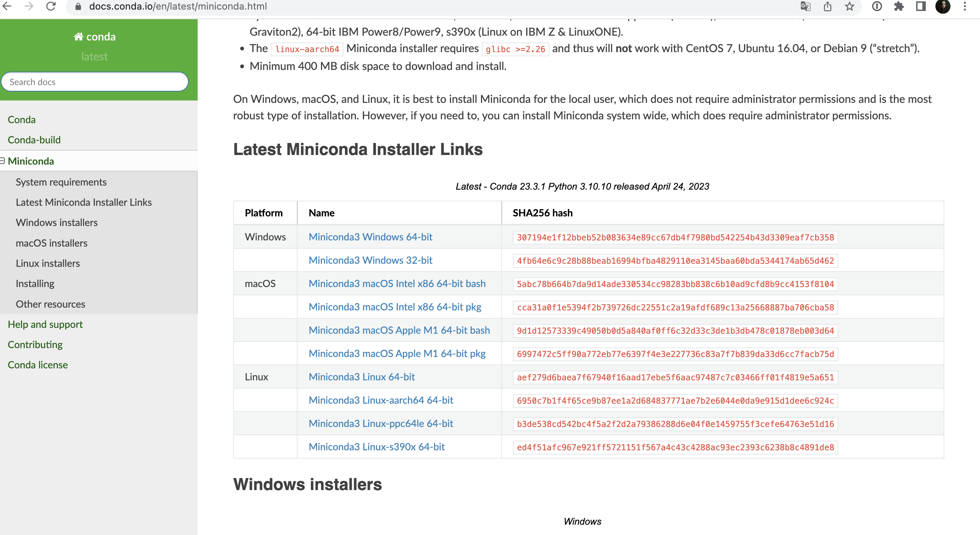The height and width of the screenshot is (535, 980).
Task: Click the Google Translate icon
Action: [805, 6]
